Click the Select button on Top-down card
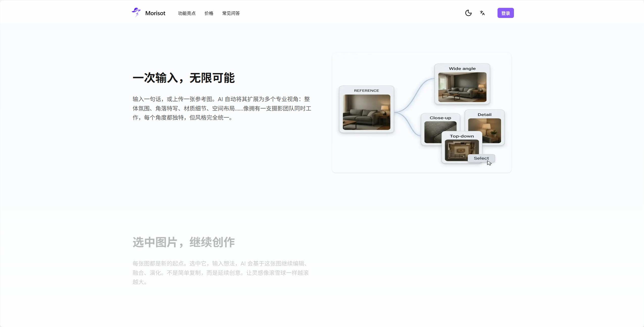The image size is (644, 327). [x=481, y=158]
